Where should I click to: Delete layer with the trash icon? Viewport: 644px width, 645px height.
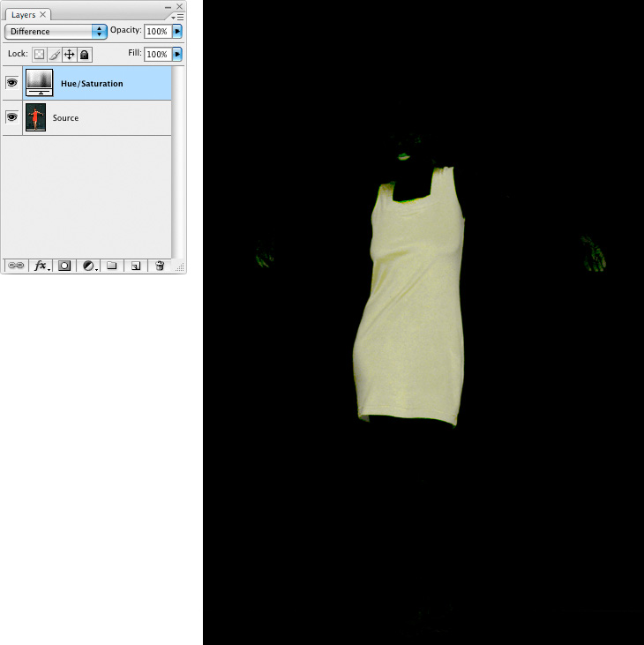[160, 266]
